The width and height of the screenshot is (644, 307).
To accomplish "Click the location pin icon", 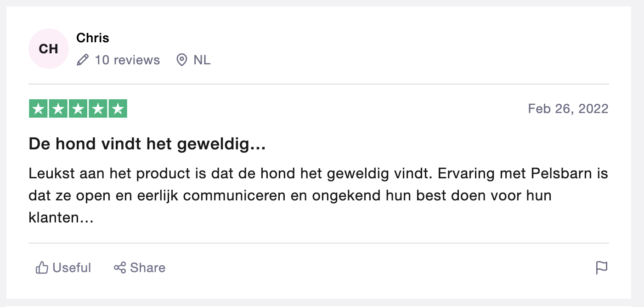I will click(182, 60).
